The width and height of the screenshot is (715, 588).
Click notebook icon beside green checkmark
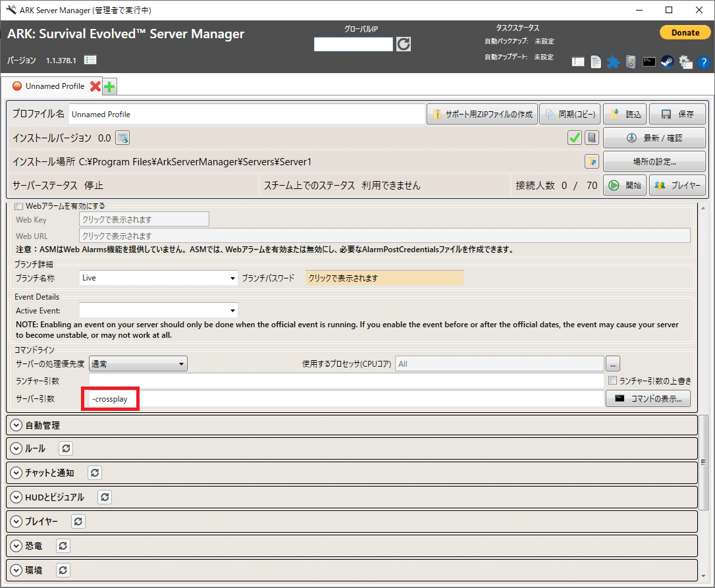coord(592,138)
